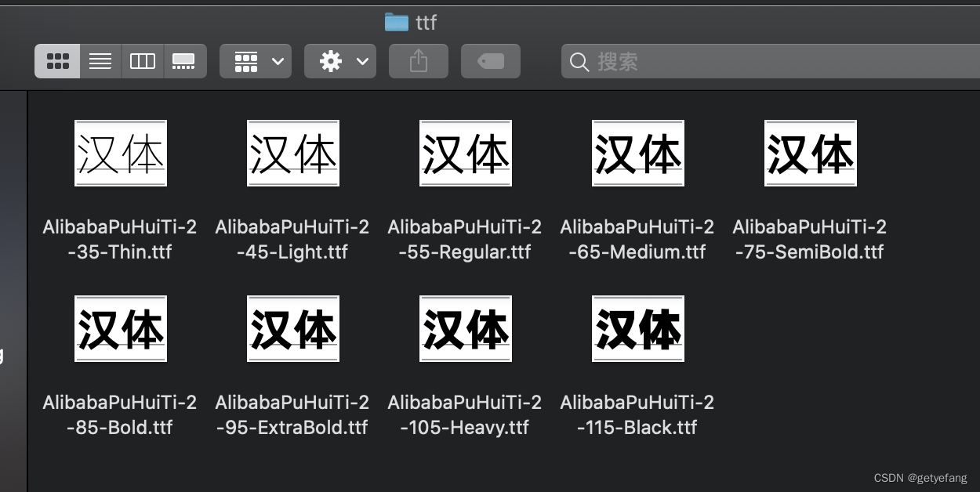Click filename AlibabaPuHuiTi-2-85-Bold.ttf
Viewport: 980px width, 492px height.
pyautogui.click(x=120, y=415)
